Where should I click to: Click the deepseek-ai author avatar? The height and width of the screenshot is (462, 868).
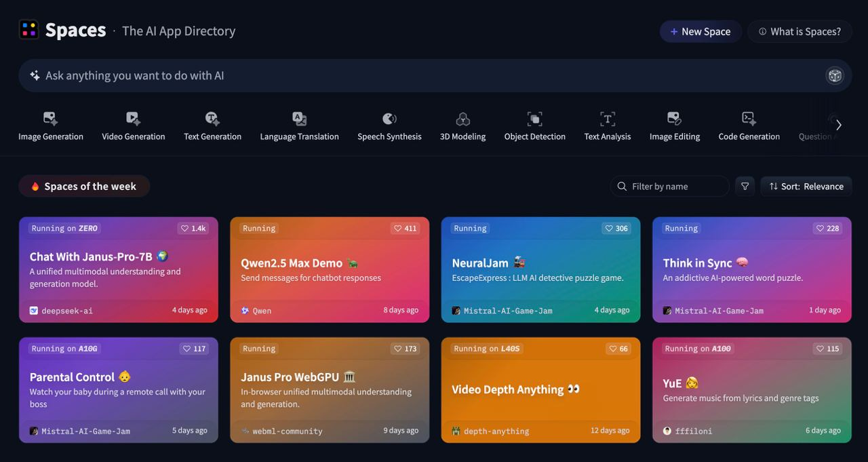(x=34, y=311)
